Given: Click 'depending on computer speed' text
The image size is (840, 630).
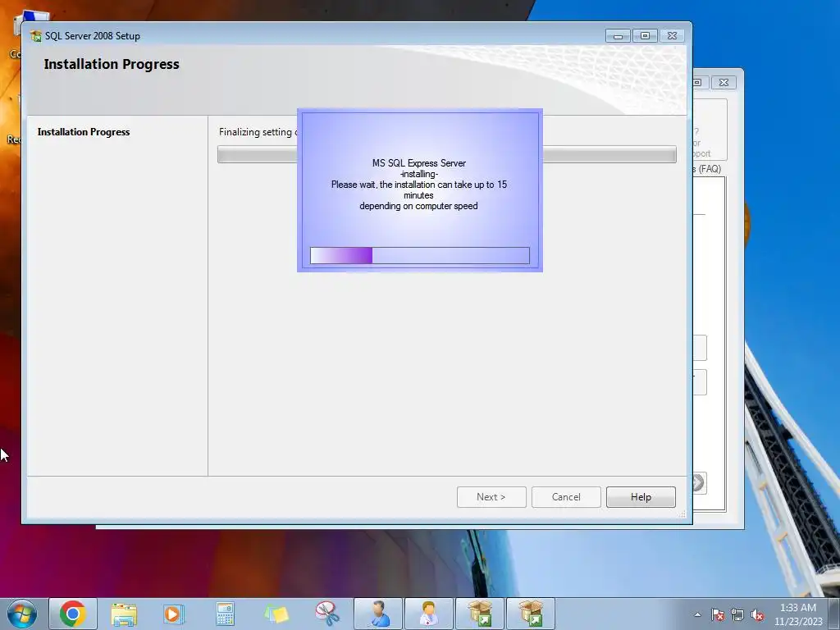Looking at the screenshot, I should [418, 206].
